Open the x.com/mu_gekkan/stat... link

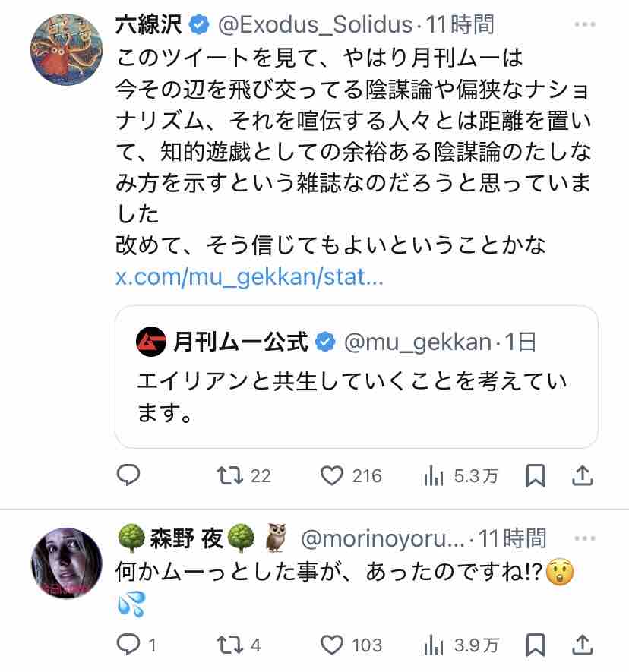pos(249,277)
